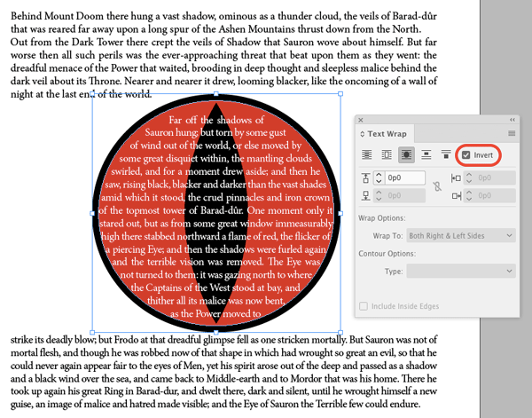This screenshot has width=532, height=418.
Task: Click the Left Offset icon
Action: tap(456, 177)
